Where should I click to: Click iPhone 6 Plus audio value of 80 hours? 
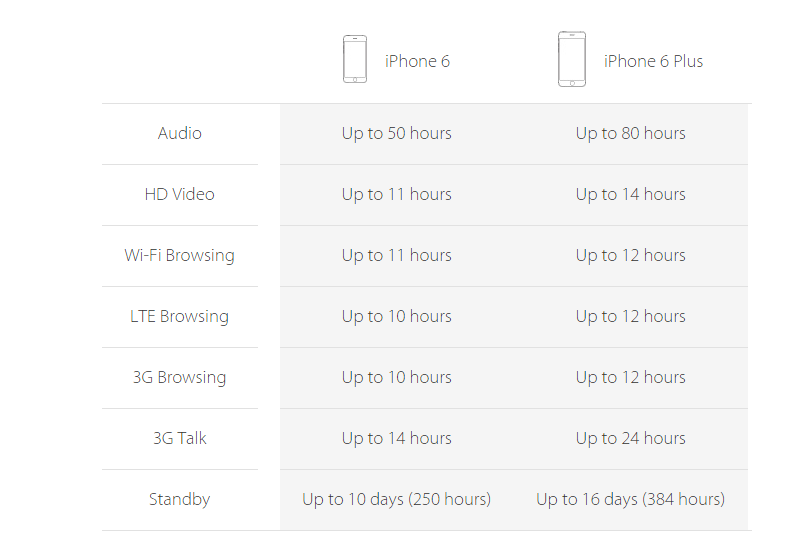pos(631,133)
